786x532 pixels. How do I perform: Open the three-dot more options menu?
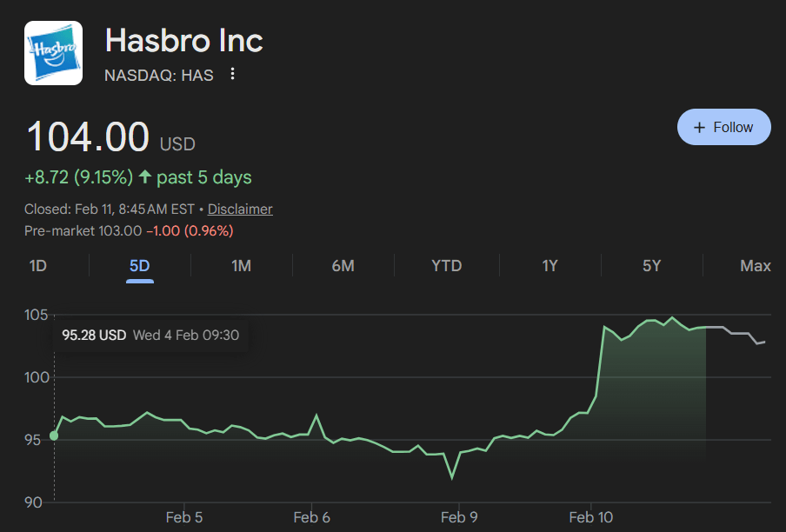click(x=232, y=74)
